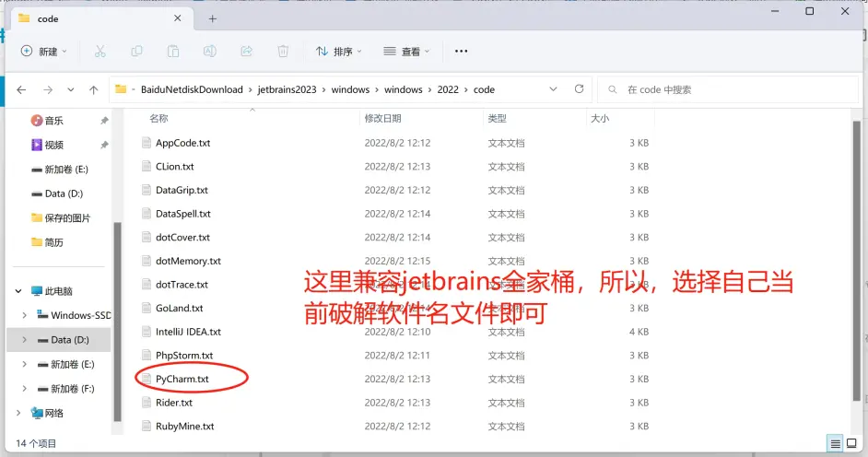Screen dimensions: 868x457
Task: Open a new tab with plus icon
Action: click(x=213, y=18)
